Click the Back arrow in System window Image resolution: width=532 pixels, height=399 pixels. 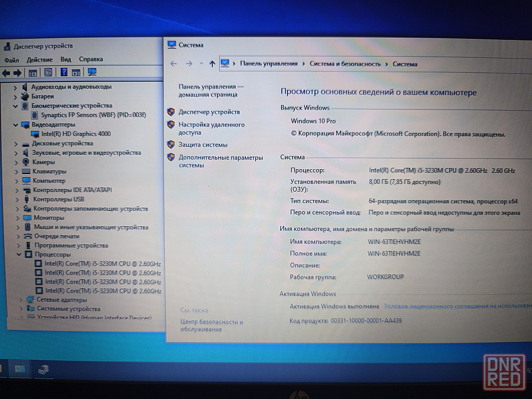(173, 64)
